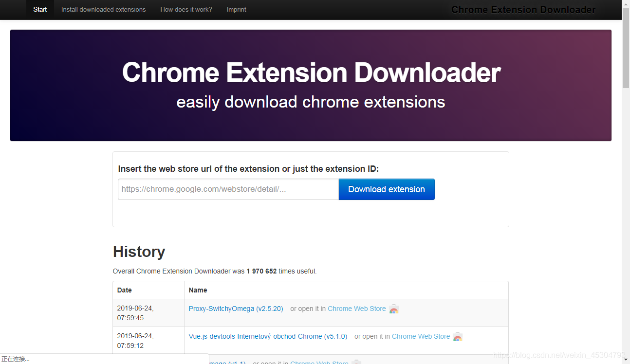Open Proxy-SwitchyOmega (v2.5.20) download link
The image size is (630, 364).
(x=236, y=309)
